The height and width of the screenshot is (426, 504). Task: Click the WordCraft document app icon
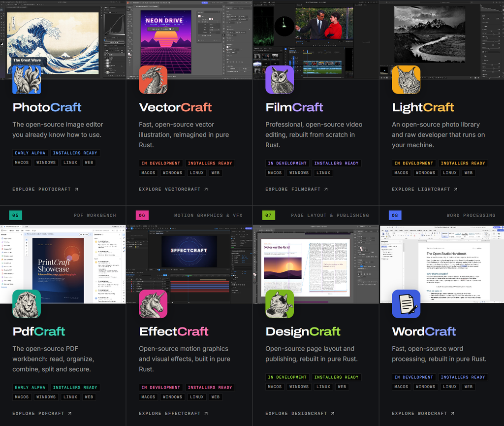click(x=406, y=304)
